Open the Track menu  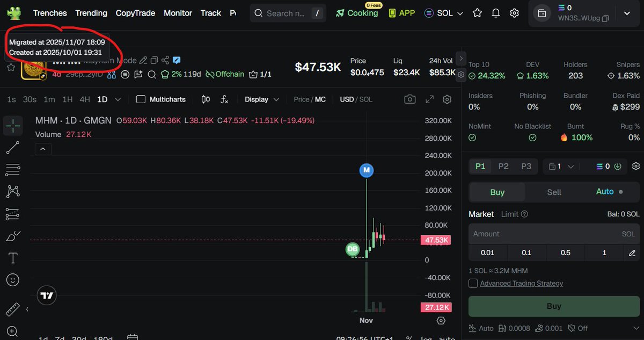211,13
